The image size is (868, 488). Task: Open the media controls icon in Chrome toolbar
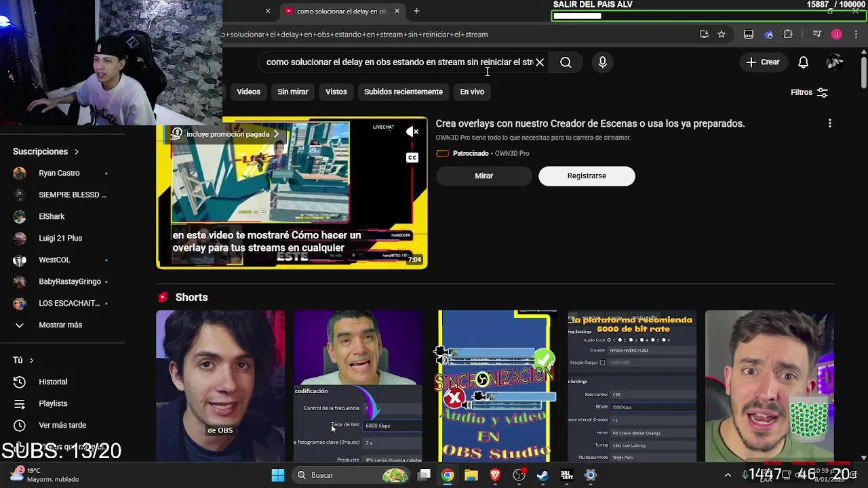(x=816, y=35)
